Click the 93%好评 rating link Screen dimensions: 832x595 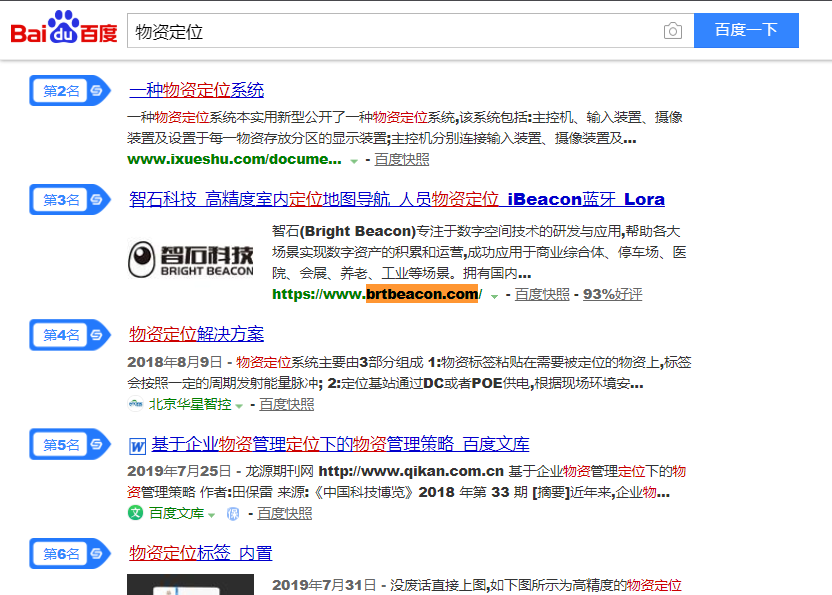tap(612, 294)
